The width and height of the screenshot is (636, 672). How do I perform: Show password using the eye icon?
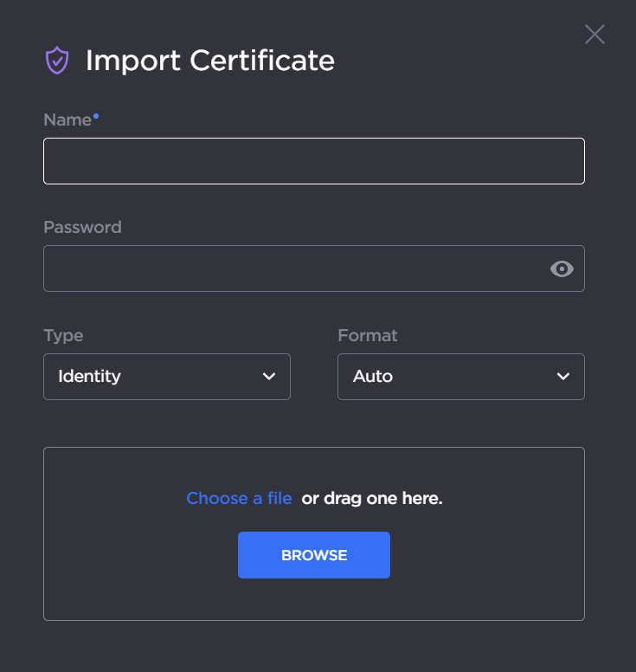click(x=562, y=269)
